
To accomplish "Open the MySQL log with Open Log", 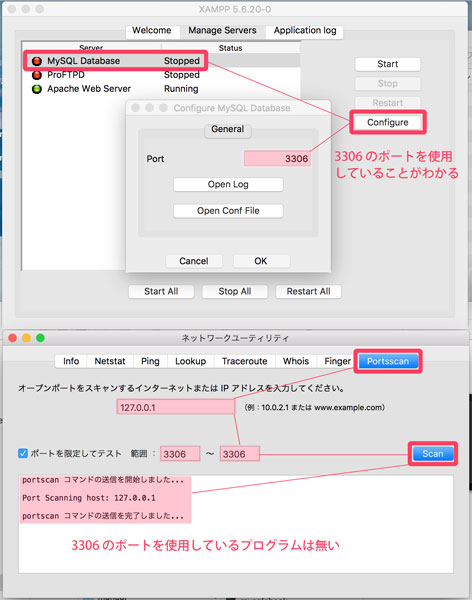I will coord(228,184).
